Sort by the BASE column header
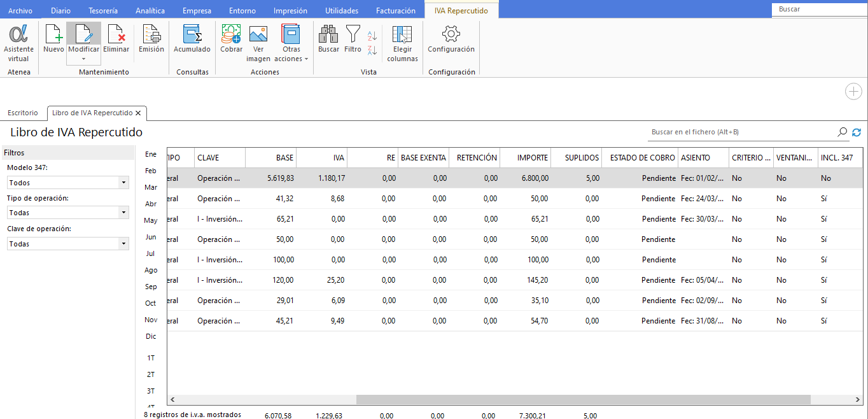This screenshot has height=419, width=868. click(x=271, y=157)
